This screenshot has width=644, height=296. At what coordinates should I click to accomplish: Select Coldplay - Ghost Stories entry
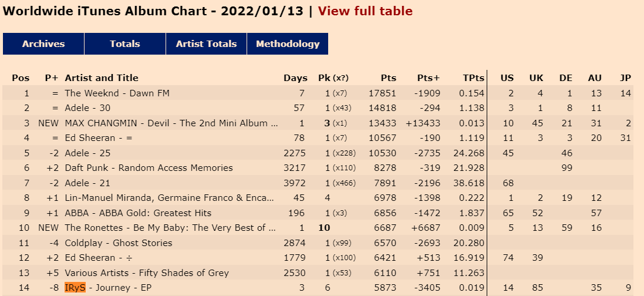[x=118, y=243]
